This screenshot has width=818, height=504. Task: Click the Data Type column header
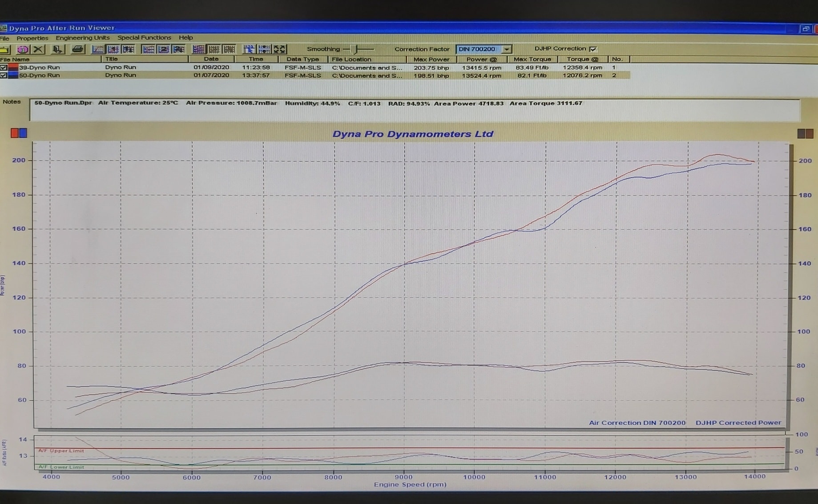click(x=303, y=59)
